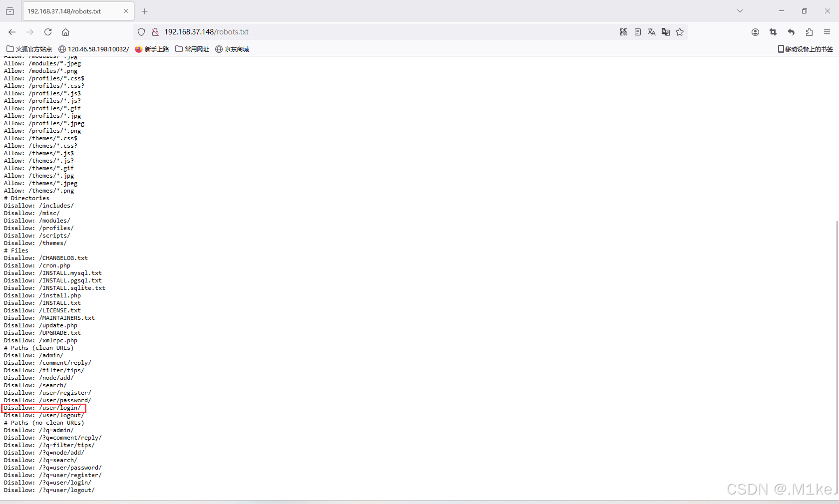Click the '# Files' comment line
Viewport: 839px width, 504px height.
16,251
